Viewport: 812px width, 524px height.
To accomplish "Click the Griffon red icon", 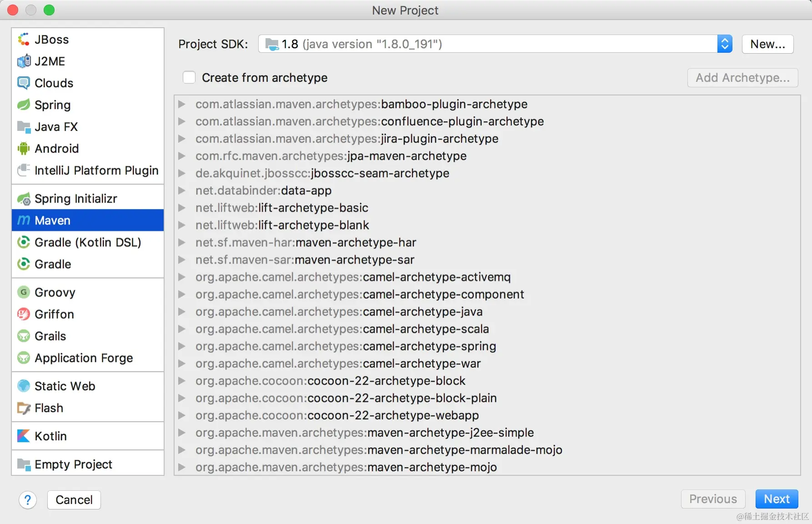I will click(x=24, y=314).
